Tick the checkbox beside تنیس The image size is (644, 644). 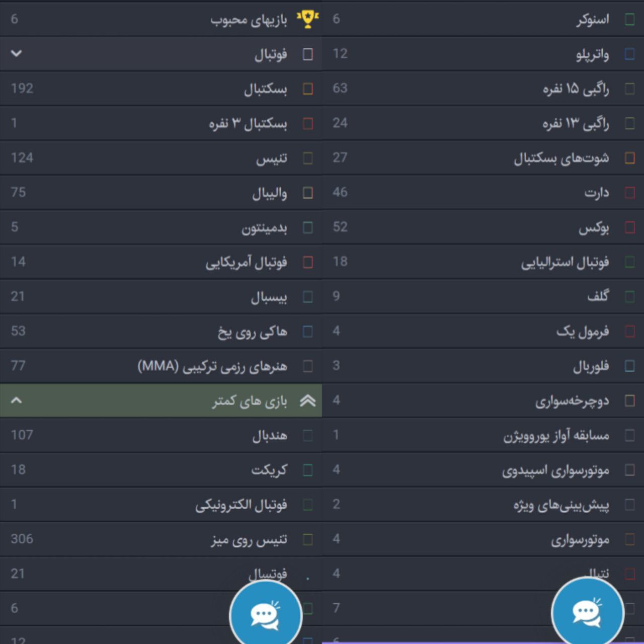[x=307, y=158]
